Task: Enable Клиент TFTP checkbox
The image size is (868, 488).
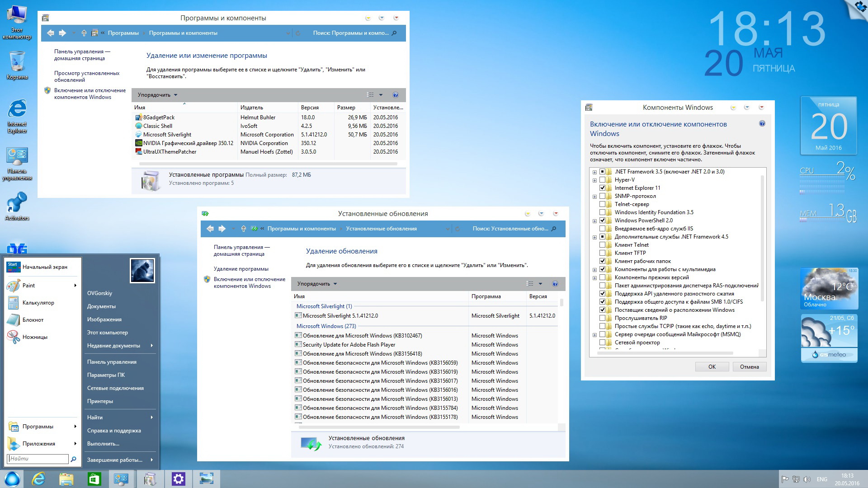Action: click(602, 253)
